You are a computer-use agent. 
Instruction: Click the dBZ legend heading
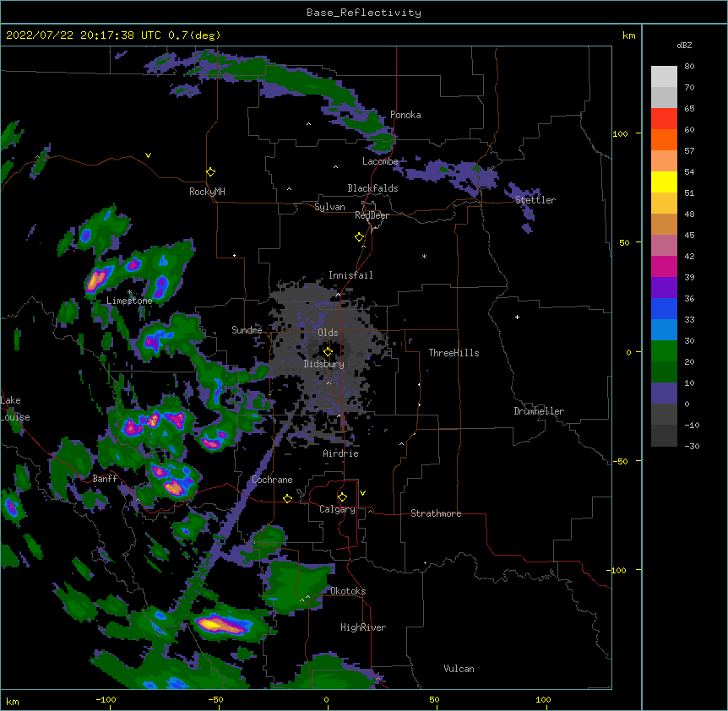tap(684, 46)
